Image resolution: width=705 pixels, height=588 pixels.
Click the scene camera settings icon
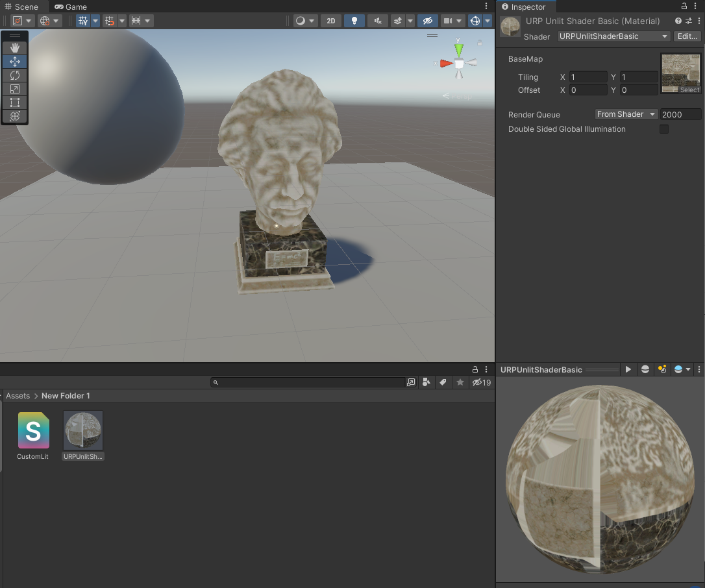coord(448,21)
